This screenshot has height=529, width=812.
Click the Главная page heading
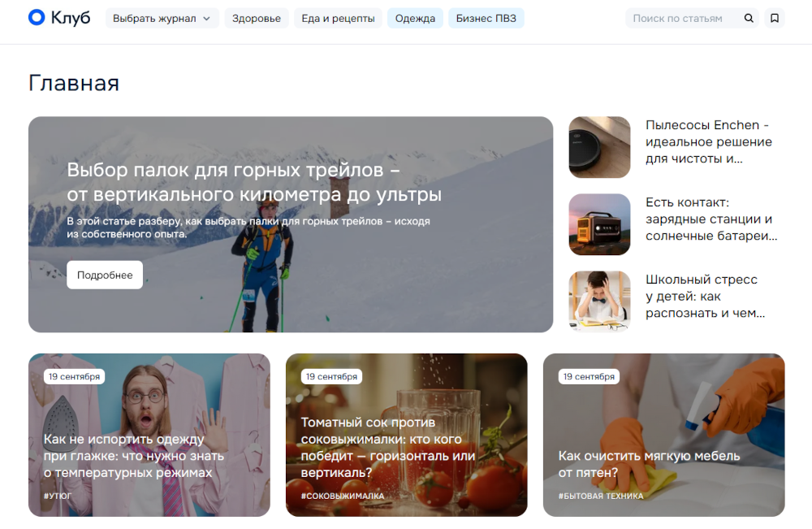click(74, 83)
